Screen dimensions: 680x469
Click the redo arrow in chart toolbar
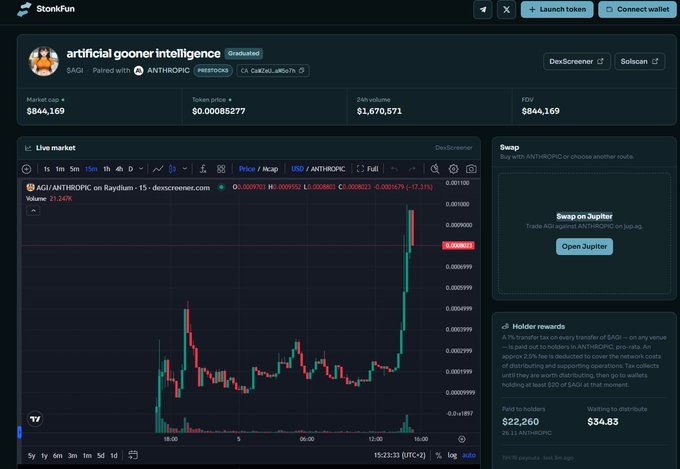coord(412,169)
